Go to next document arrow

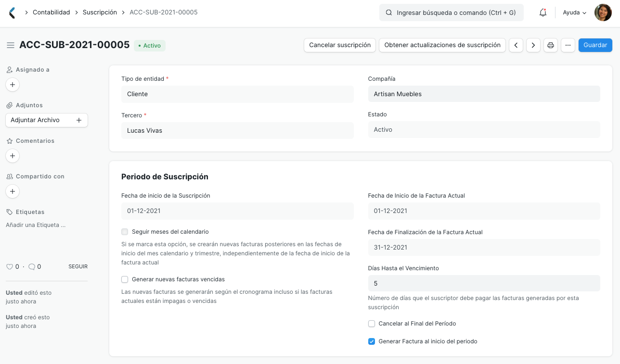point(533,45)
